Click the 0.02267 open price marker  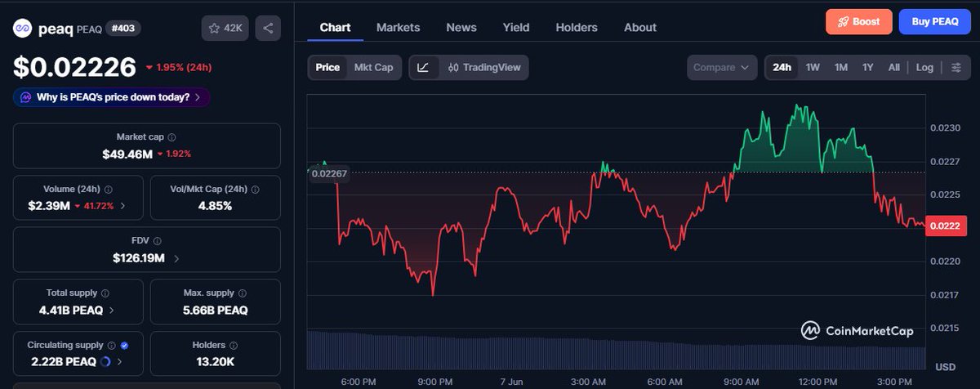coord(329,173)
